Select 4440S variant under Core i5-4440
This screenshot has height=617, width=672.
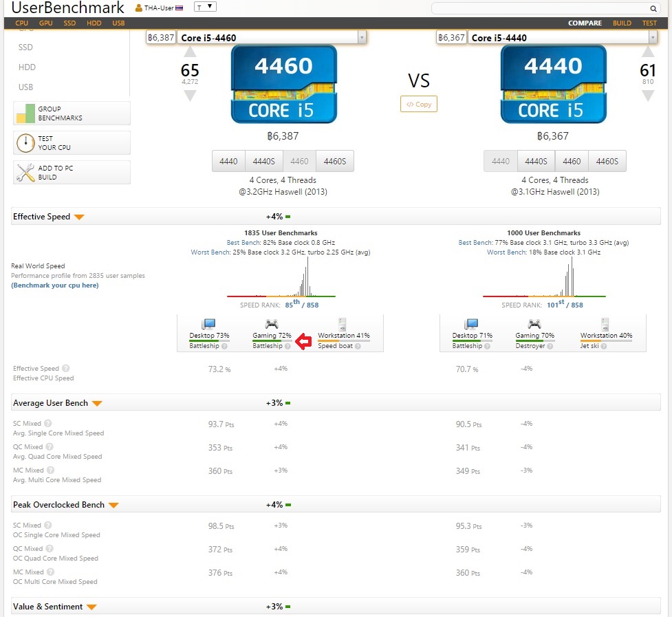pyautogui.click(x=536, y=161)
